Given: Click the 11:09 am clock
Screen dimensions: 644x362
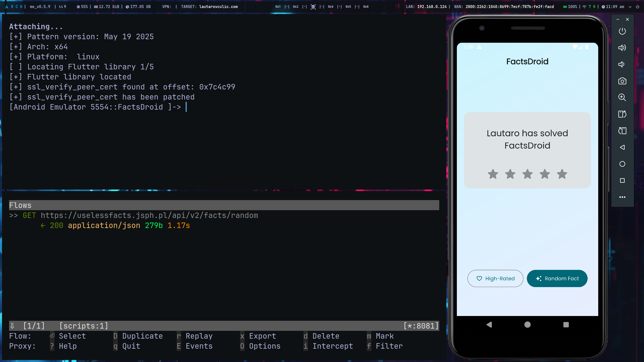Looking at the screenshot, I should (613, 7).
